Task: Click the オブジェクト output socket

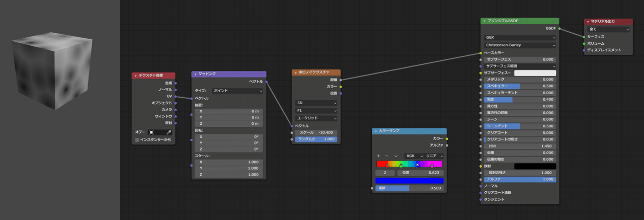Action: 175,103
